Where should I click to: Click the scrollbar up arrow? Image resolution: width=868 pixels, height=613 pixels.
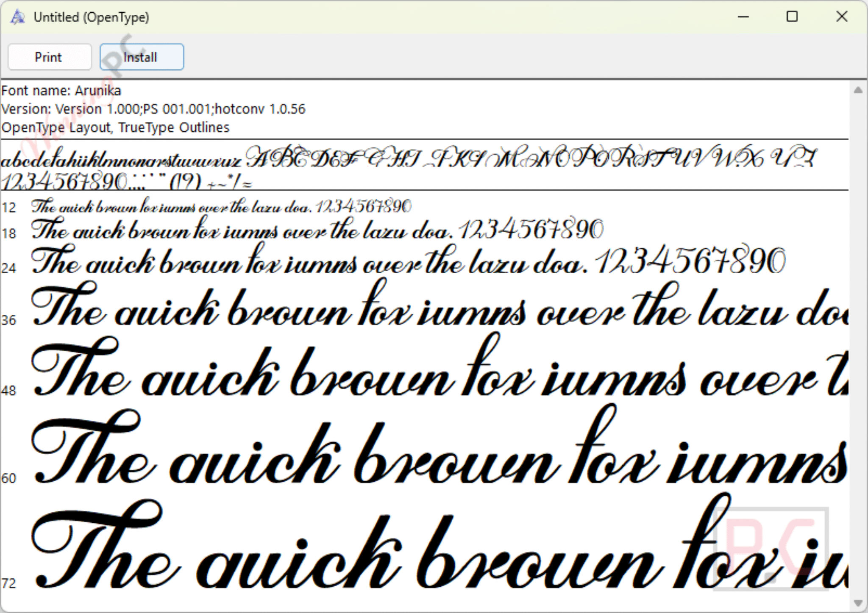pos(858,90)
